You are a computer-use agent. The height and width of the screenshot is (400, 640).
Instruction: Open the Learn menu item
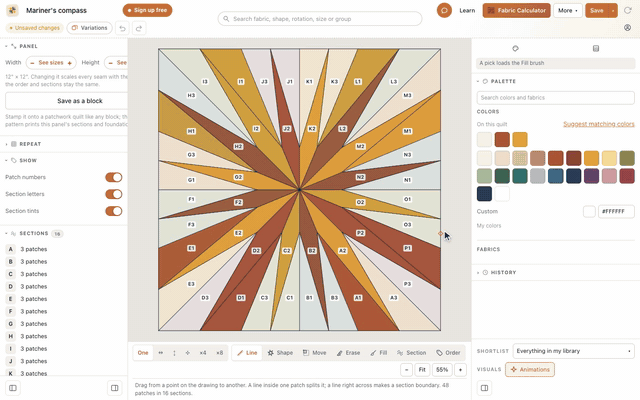point(467,11)
